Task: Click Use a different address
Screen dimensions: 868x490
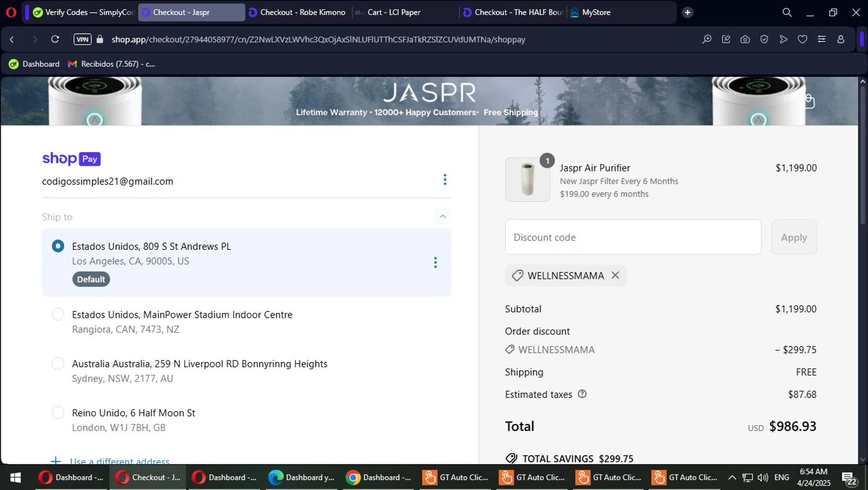Action: (x=119, y=461)
